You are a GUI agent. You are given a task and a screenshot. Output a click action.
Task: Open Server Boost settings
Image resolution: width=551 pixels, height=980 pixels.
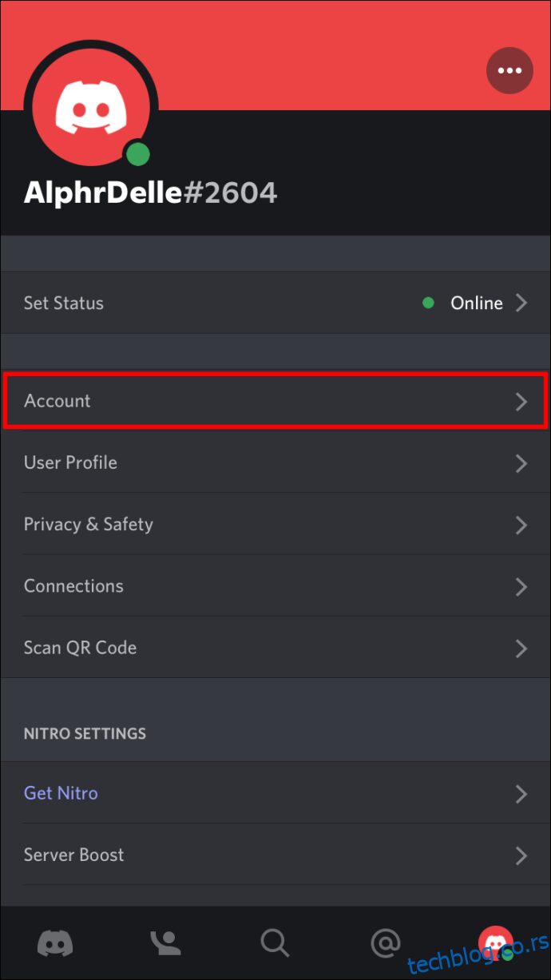[x=275, y=855]
